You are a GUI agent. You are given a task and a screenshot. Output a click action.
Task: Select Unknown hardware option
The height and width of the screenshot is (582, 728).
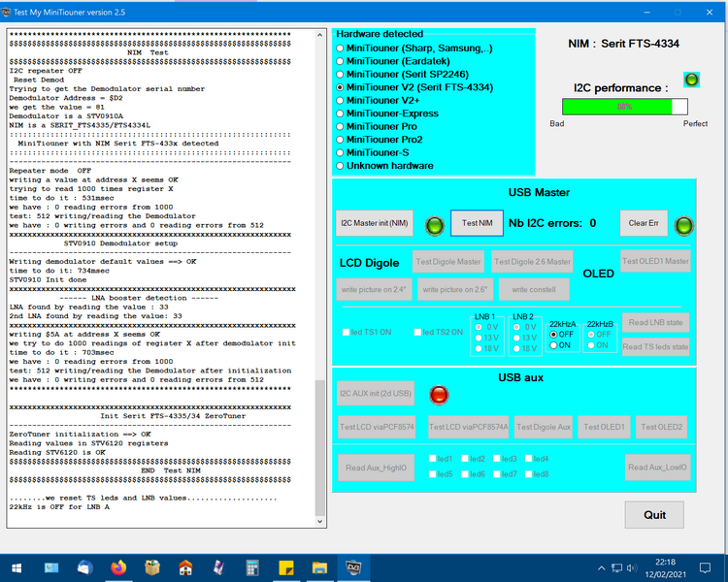click(385, 166)
